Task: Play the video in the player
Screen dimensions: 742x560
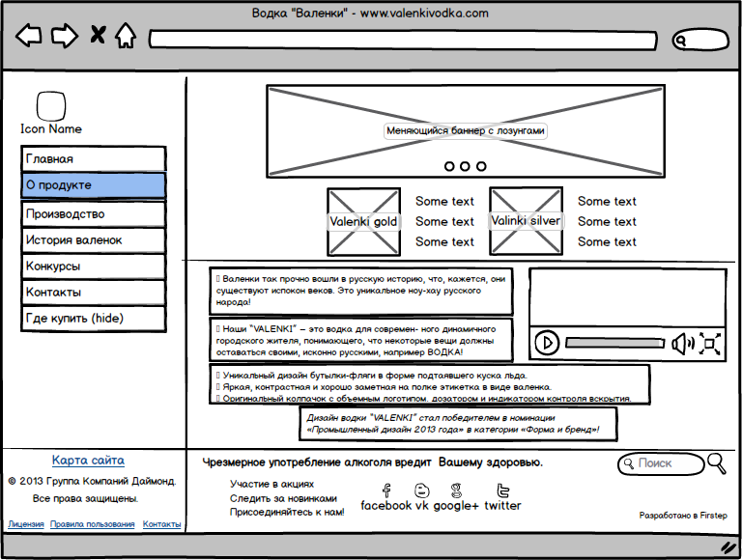Action: [547, 343]
